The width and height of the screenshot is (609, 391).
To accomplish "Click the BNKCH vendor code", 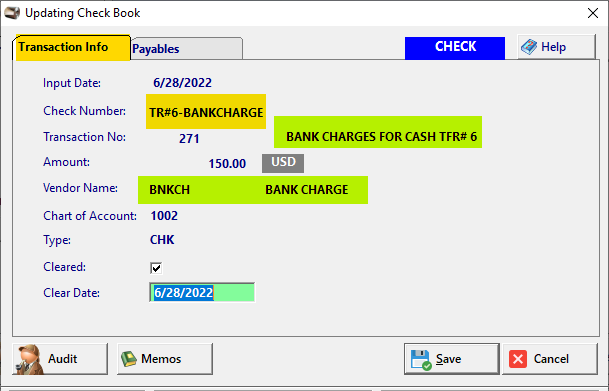I will tap(170, 190).
